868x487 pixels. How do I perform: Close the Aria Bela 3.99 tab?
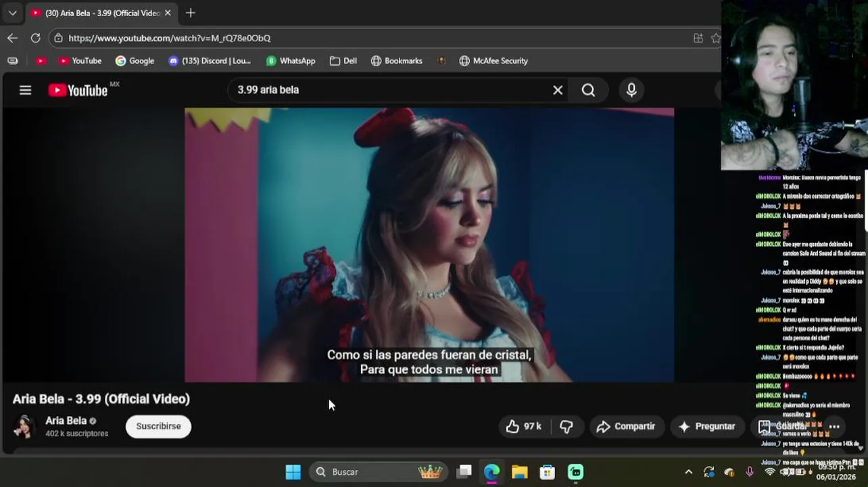pyautogui.click(x=168, y=13)
